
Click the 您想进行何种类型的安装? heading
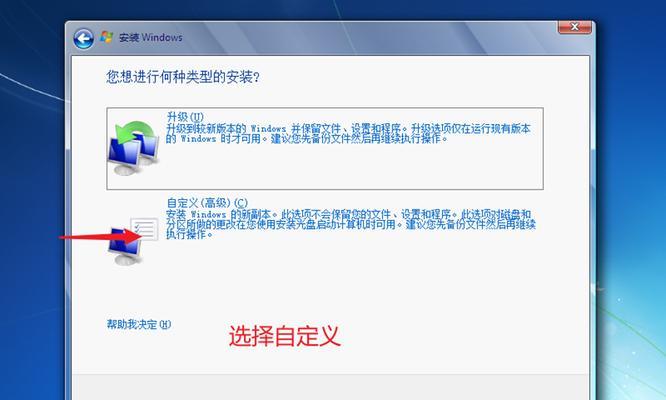point(183,77)
